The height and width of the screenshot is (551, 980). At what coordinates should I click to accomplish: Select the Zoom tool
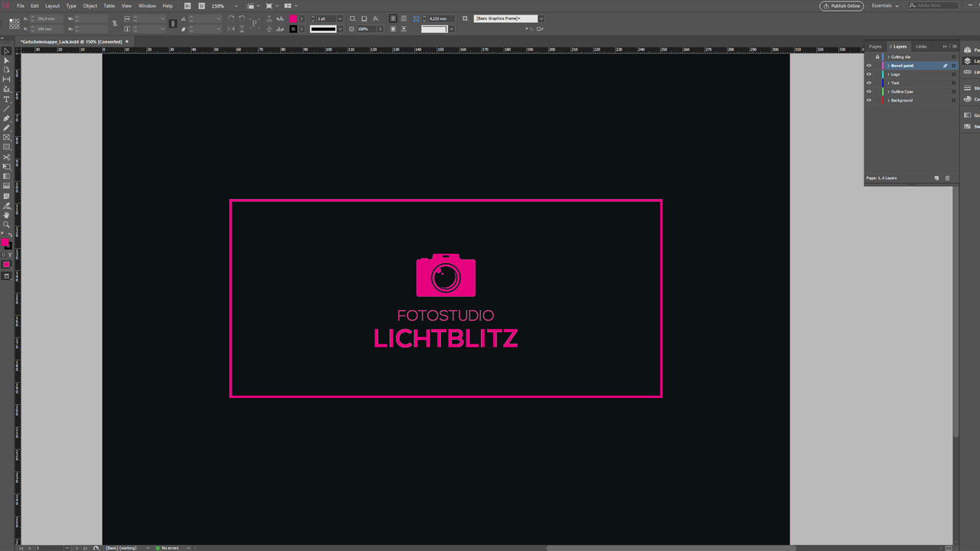point(7,224)
